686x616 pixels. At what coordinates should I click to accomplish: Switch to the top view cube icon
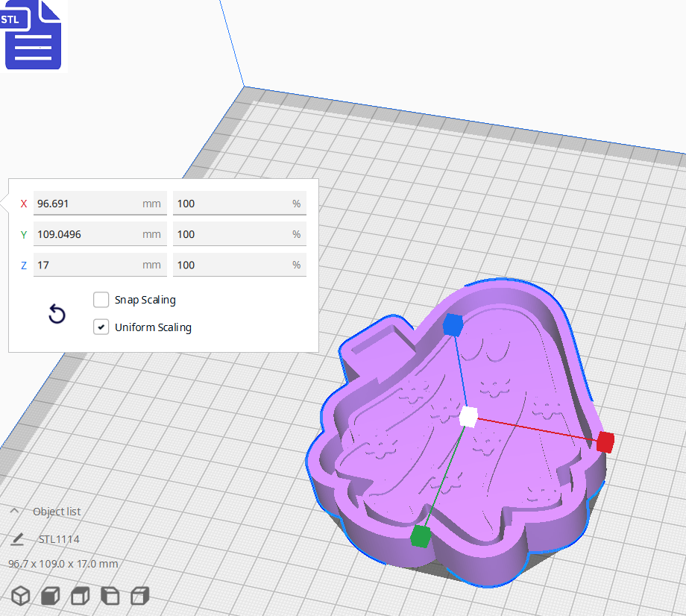click(80, 596)
